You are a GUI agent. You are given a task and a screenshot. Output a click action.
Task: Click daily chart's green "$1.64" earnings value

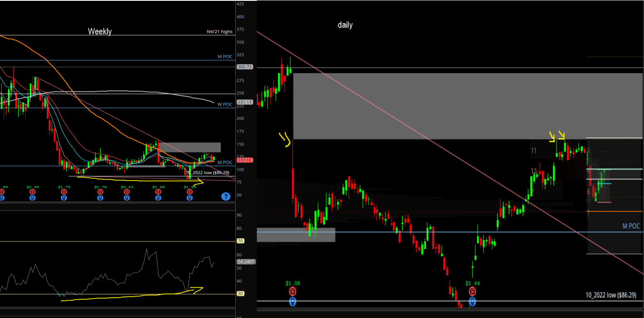click(473, 284)
